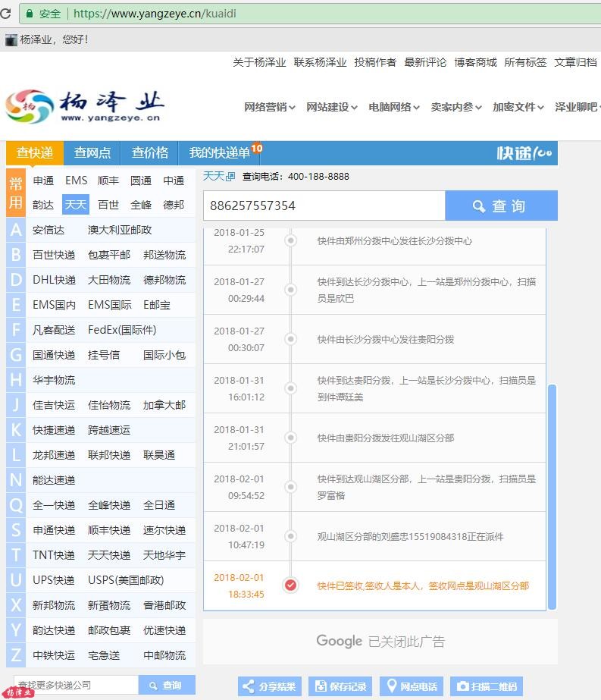Reload the page with the browser refresh icon
Screen dimensions: 601x700
tap(5, 14)
